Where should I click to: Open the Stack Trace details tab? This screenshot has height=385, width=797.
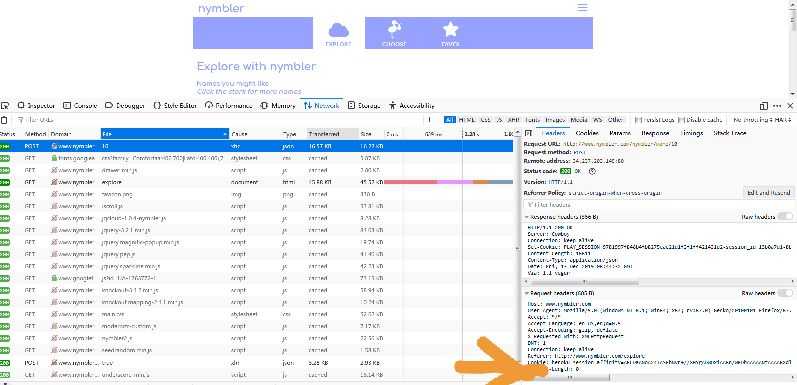click(730, 133)
